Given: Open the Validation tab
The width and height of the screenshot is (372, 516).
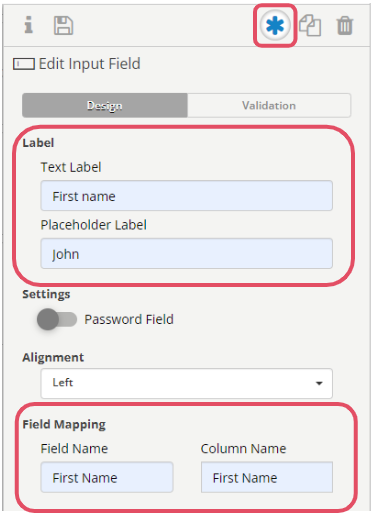Looking at the screenshot, I should [269, 105].
